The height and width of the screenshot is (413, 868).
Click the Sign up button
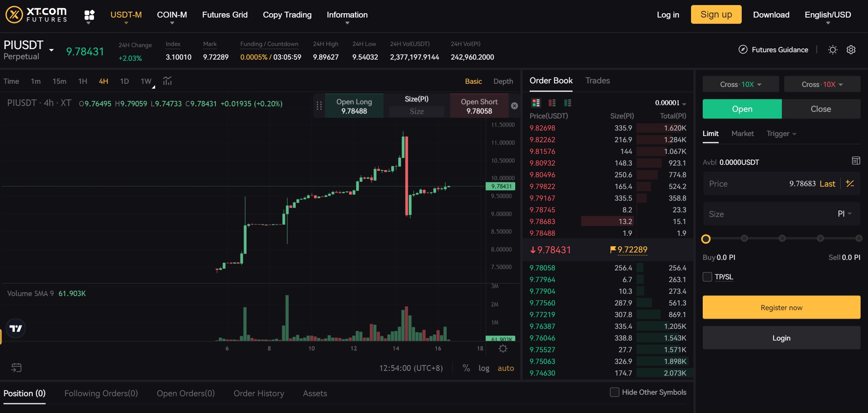[x=716, y=15]
